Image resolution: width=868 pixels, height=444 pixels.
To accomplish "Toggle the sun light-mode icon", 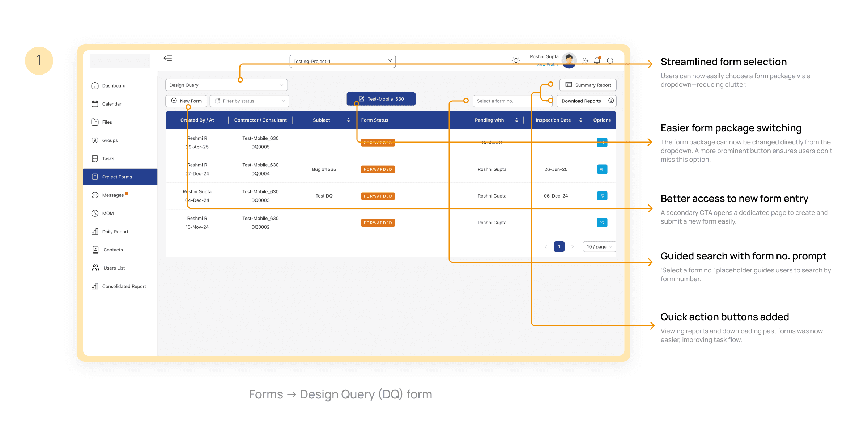I will (x=516, y=60).
